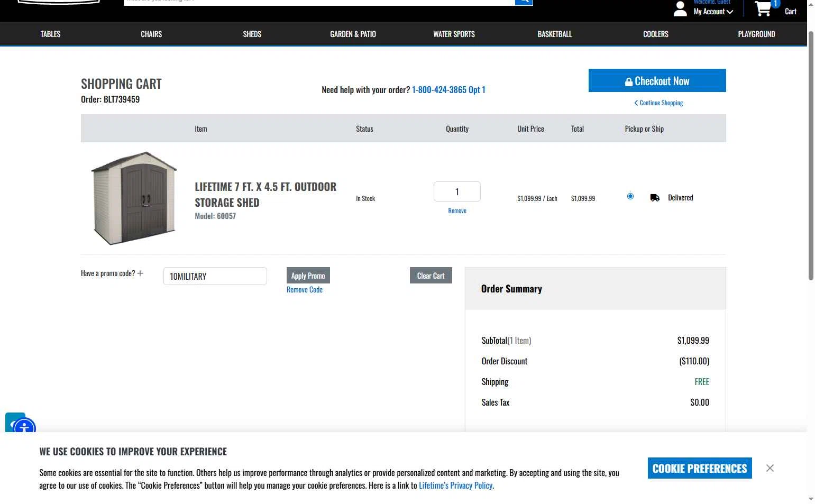
Task: Open the Chairs menu
Action: (151, 34)
